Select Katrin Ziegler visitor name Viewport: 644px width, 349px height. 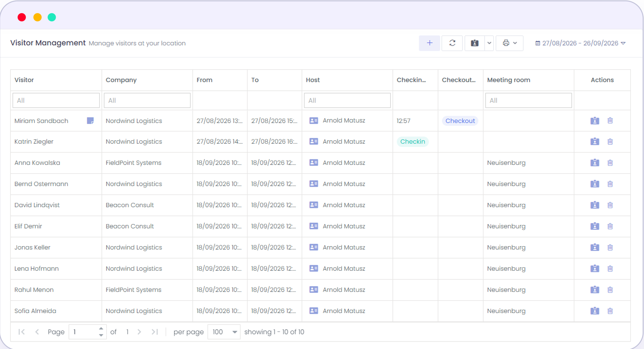click(x=34, y=141)
